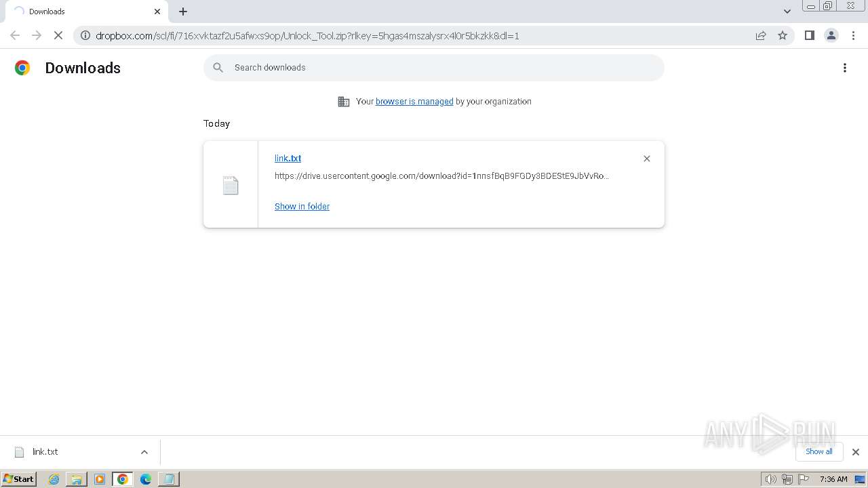Click Show all downloads button
The image size is (868, 488).
tap(819, 451)
